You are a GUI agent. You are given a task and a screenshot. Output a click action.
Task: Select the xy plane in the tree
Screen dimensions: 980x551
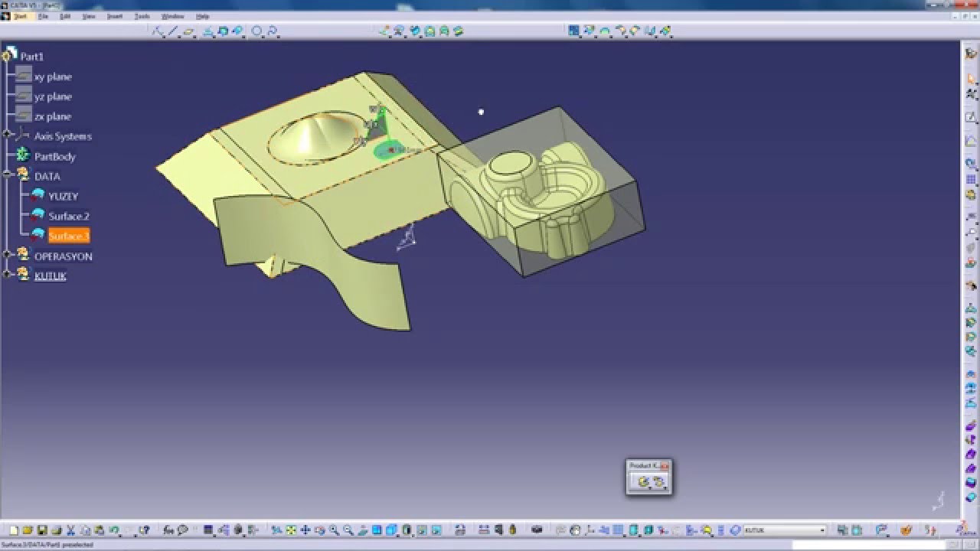point(53,77)
